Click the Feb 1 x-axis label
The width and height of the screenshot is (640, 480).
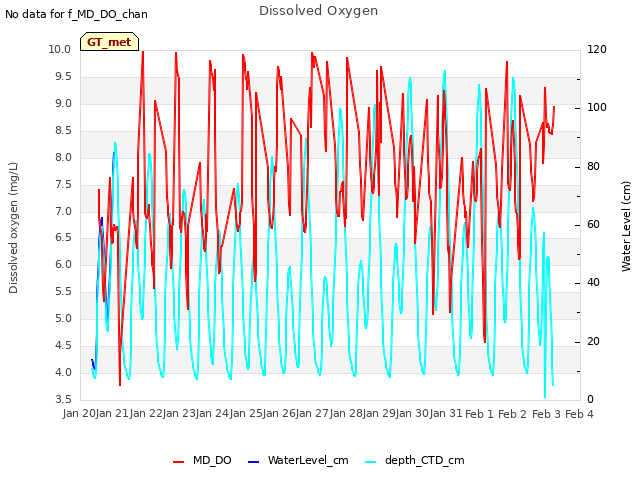click(479, 414)
